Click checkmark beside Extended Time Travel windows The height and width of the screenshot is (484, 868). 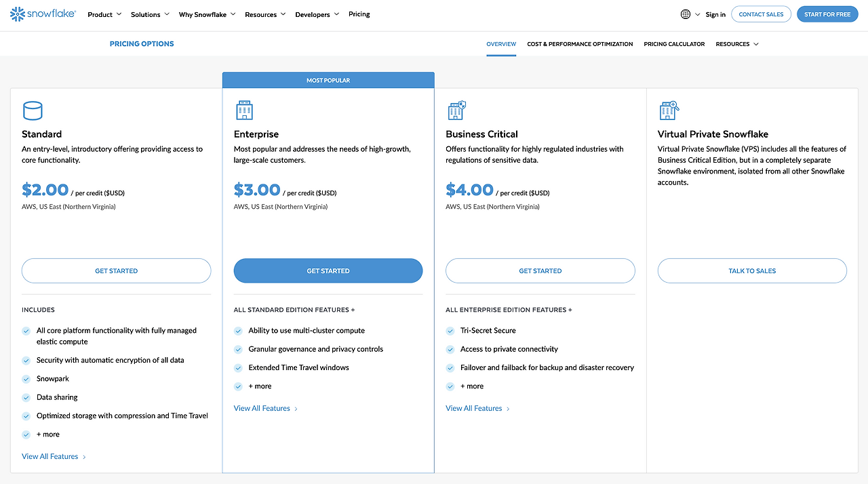coord(238,368)
